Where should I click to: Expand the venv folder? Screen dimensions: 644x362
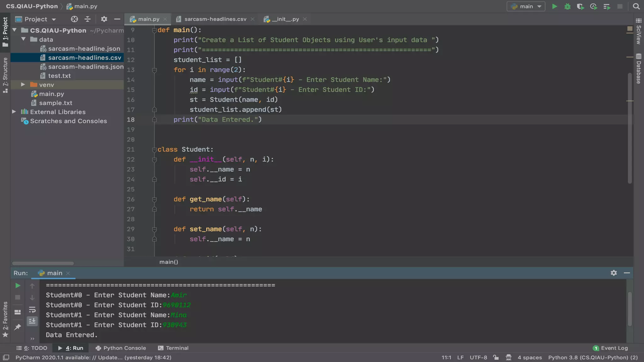click(23, 85)
